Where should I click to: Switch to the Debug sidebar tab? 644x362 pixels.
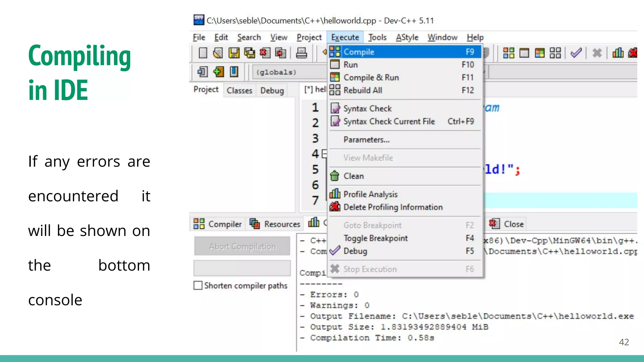tap(272, 90)
